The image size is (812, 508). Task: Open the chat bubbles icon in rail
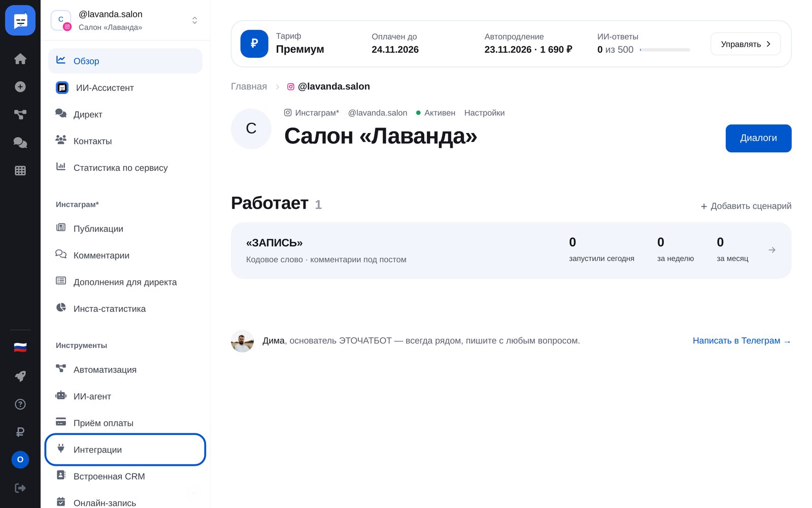click(x=20, y=143)
